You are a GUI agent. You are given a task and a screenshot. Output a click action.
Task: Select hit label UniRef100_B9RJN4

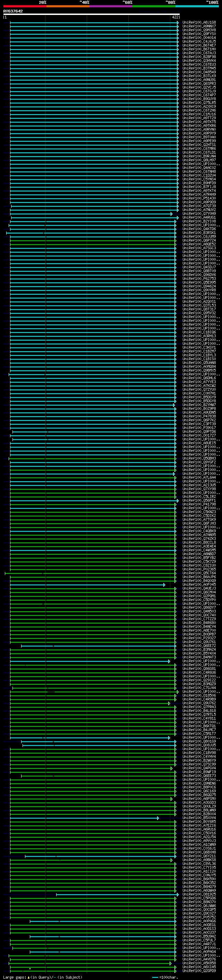tap(199, 156)
